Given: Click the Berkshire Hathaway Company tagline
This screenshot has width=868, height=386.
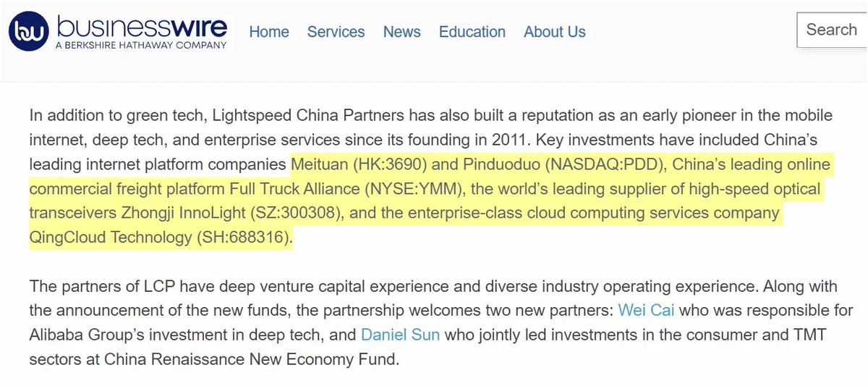Looking at the screenshot, I should tap(141, 45).
